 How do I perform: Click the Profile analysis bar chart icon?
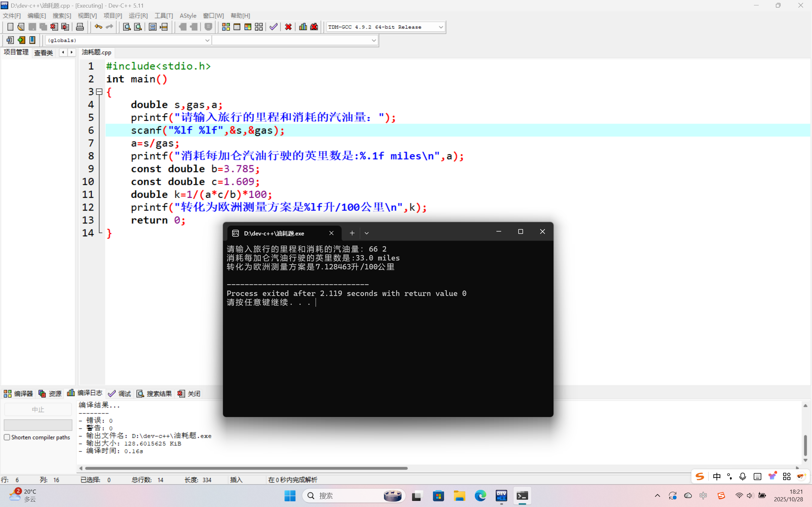(303, 27)
